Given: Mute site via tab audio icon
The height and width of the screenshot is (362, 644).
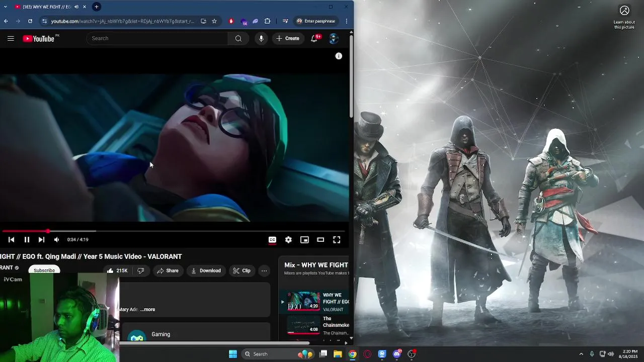Looking at the screenshot, I should (76, 7).
